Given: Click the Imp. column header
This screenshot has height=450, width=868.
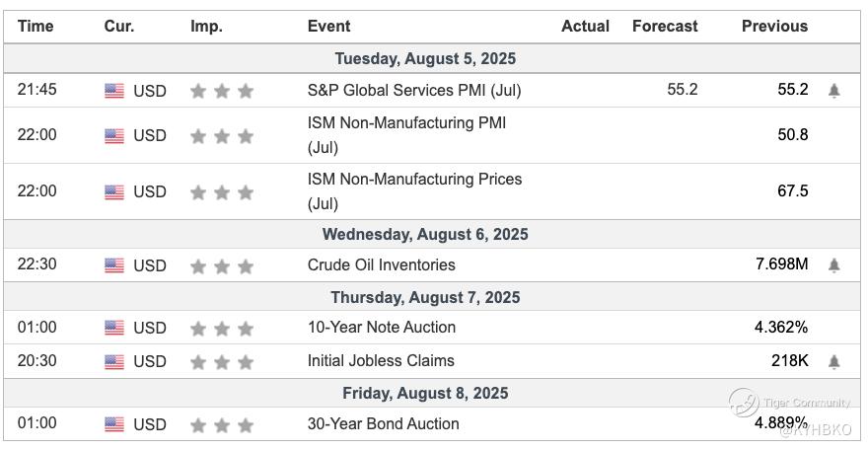Looking at the screenshot, I should (206, 27).
